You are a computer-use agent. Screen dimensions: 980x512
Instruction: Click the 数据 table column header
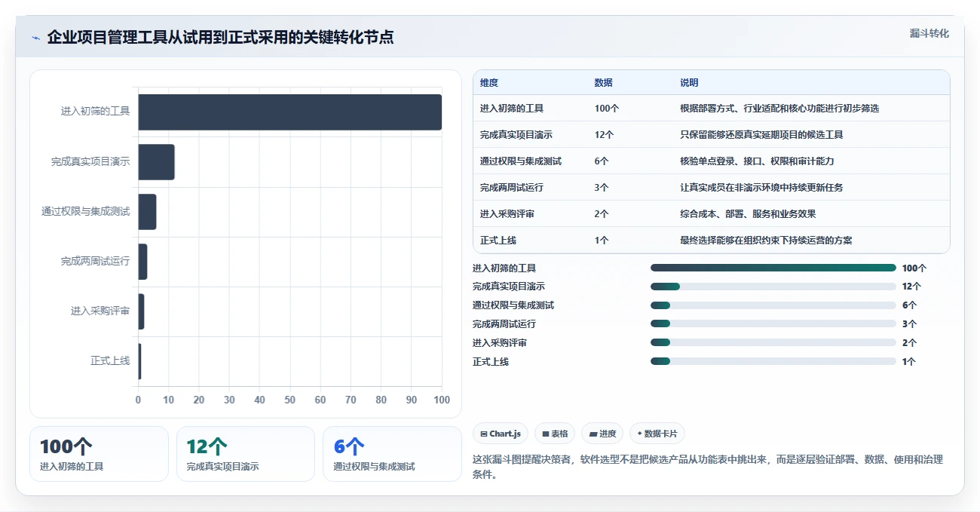(x=604, y=82)
